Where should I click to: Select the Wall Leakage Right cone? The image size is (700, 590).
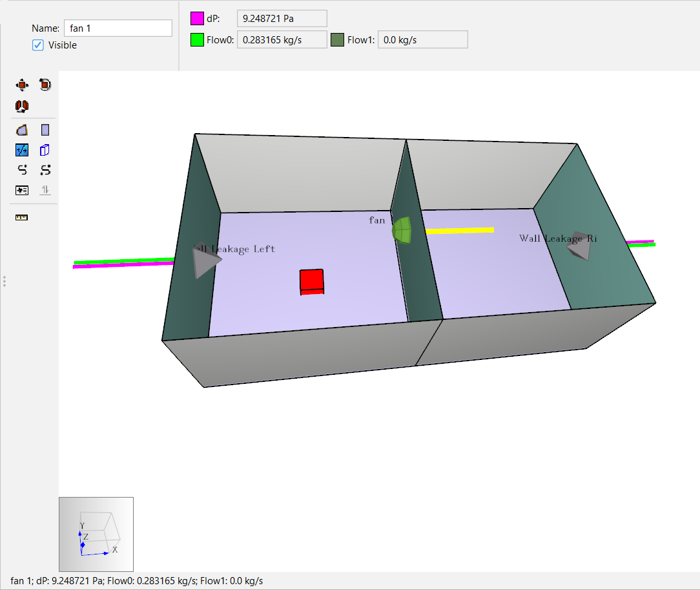579,246
